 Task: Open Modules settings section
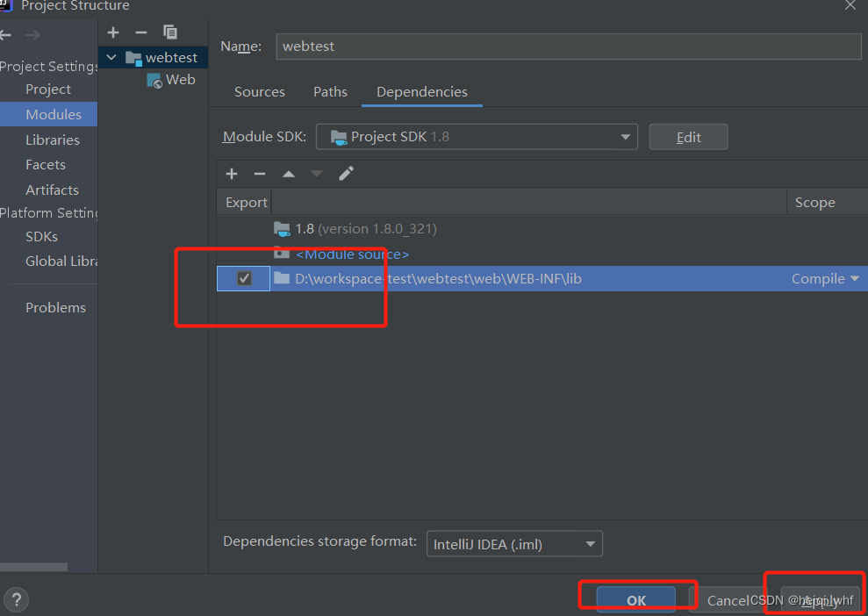(49, 114)
